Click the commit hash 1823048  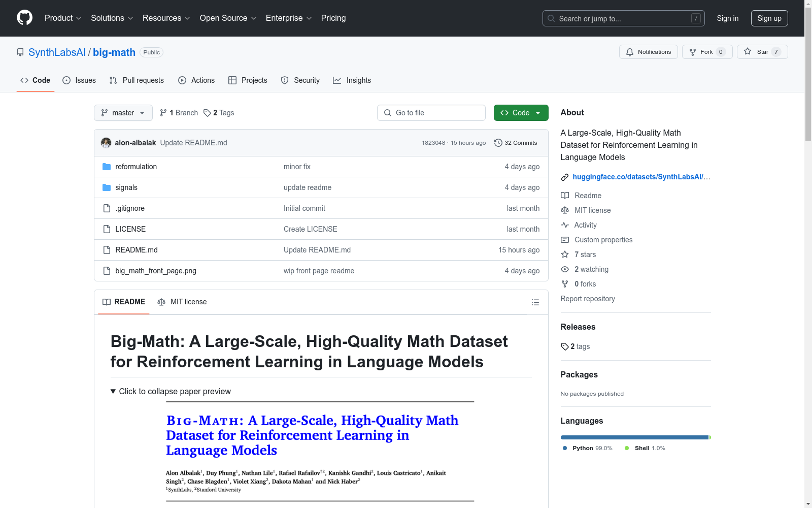coord(433,143)
